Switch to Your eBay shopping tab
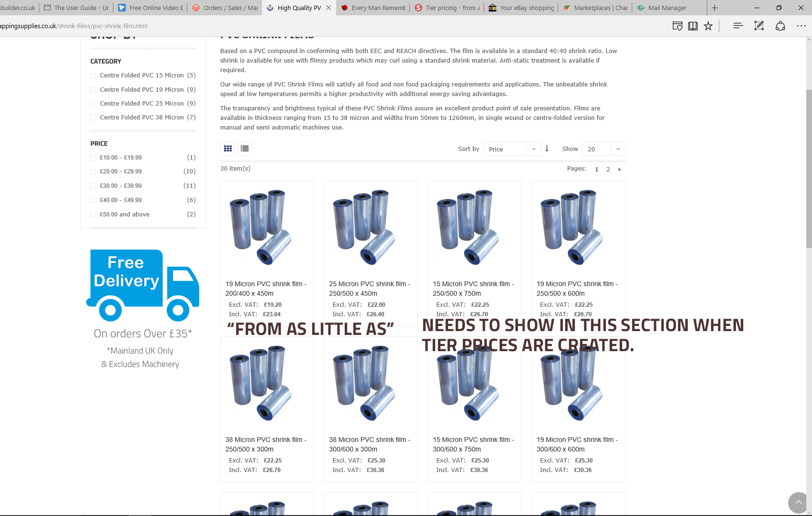 coord(521,8)
